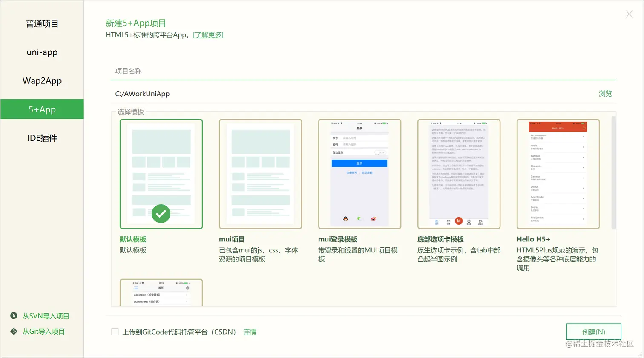Open the IDE插件 project category
The height and width of the screenshot is (358, 644).
(42, 137)
